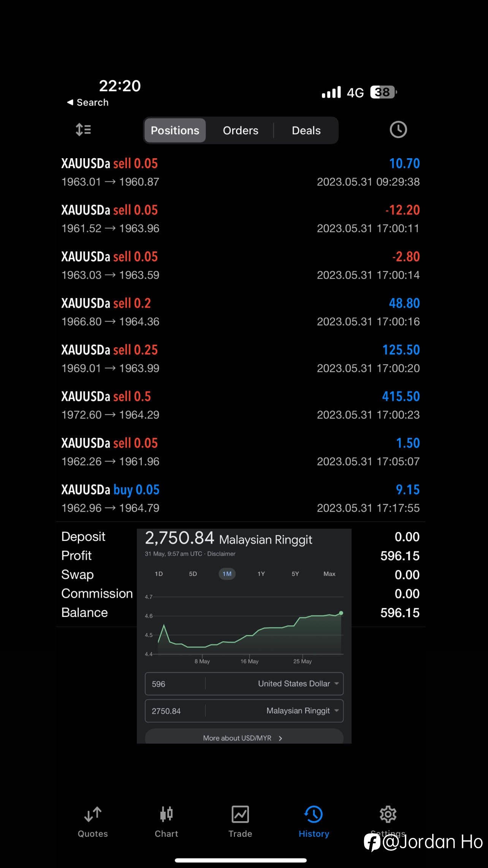Select the 5Y chart range

click(295, 574)
